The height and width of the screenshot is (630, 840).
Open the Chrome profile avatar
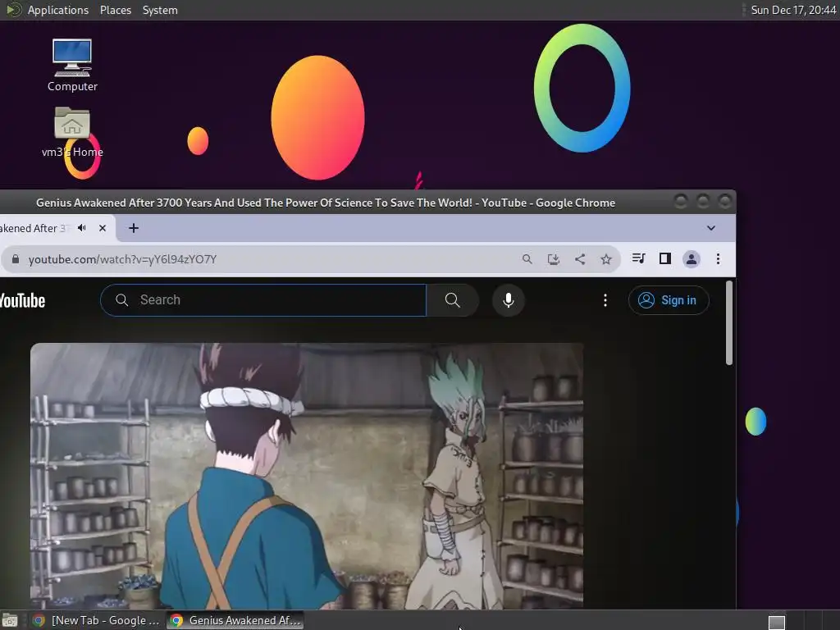pyautogui.click(x=692, y=259)
